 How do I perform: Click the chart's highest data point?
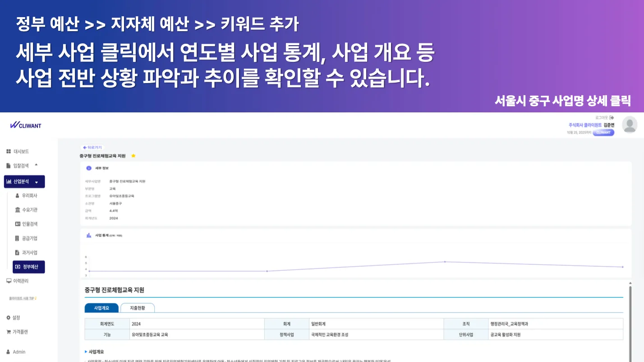point(445,262)
